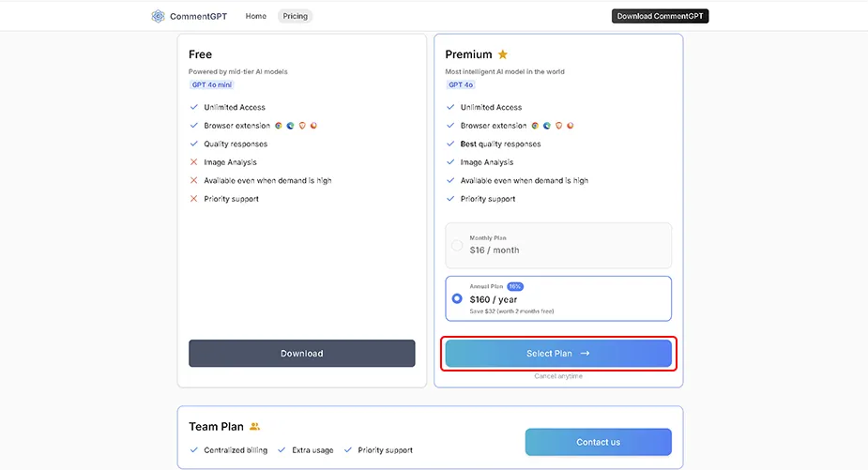The width and height of the screenshot is (868, 470).
Task: Click the red X beside Free Priority support
Action: (193, 199)
